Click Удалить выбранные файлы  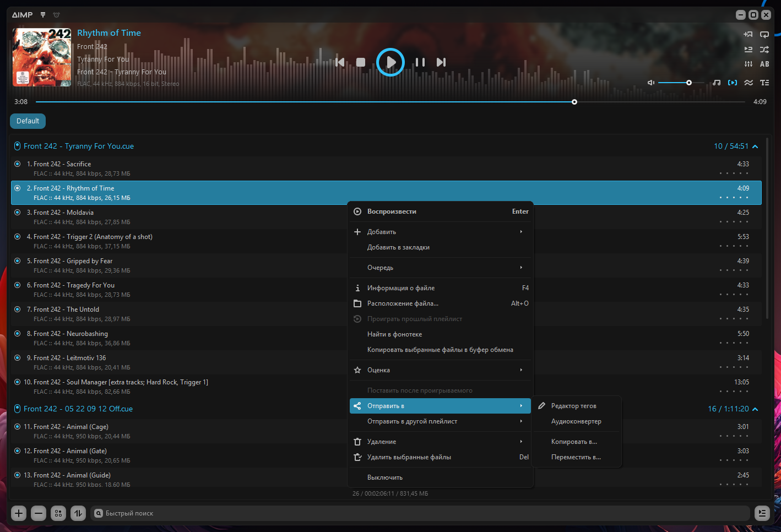(441, 457)
